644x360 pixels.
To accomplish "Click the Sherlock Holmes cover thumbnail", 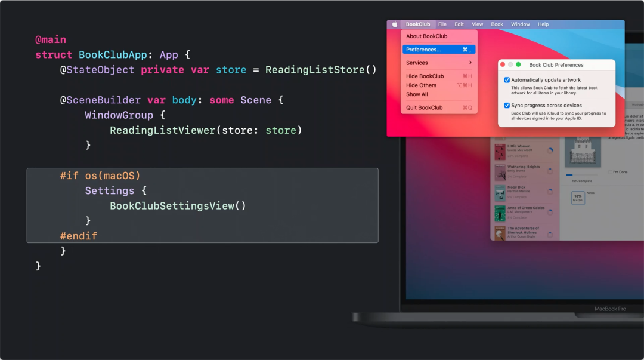I will 500,233.
